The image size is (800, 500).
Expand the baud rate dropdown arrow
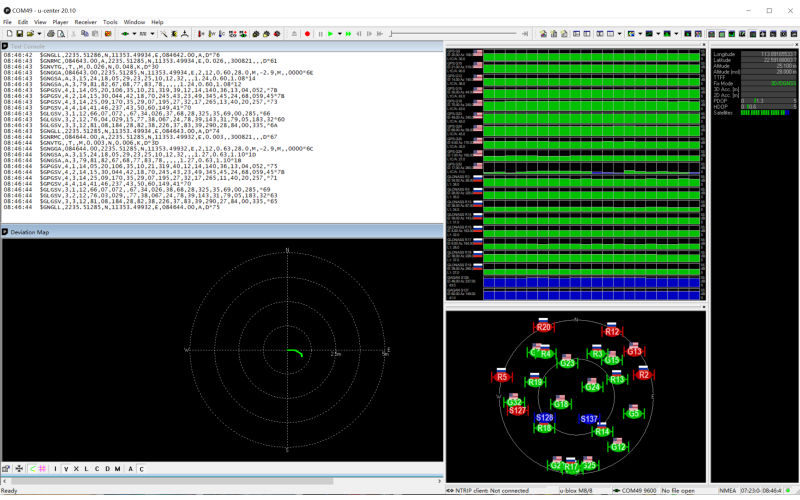[152, 34]
